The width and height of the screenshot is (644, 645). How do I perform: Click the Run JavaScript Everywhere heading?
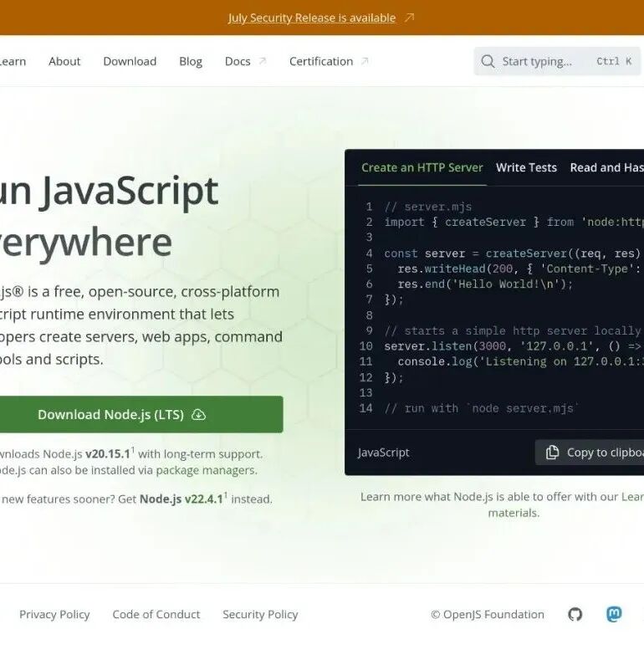[109, 217]
